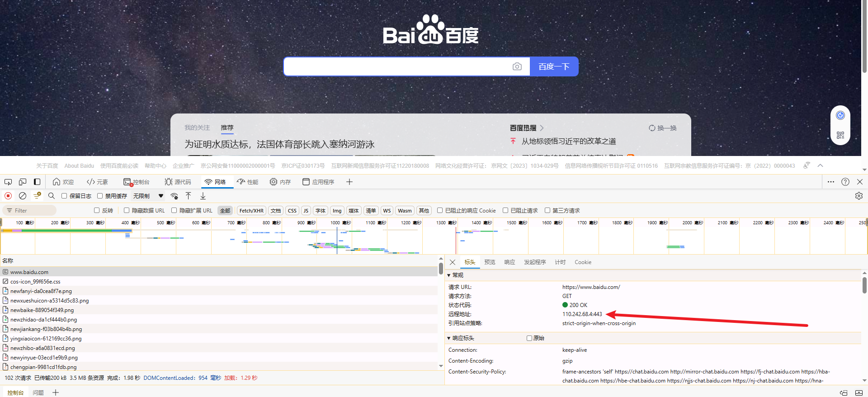868x397 pixels.
Task: Check the 已阻止请求 checkbox
Action: tap(505, 210)
